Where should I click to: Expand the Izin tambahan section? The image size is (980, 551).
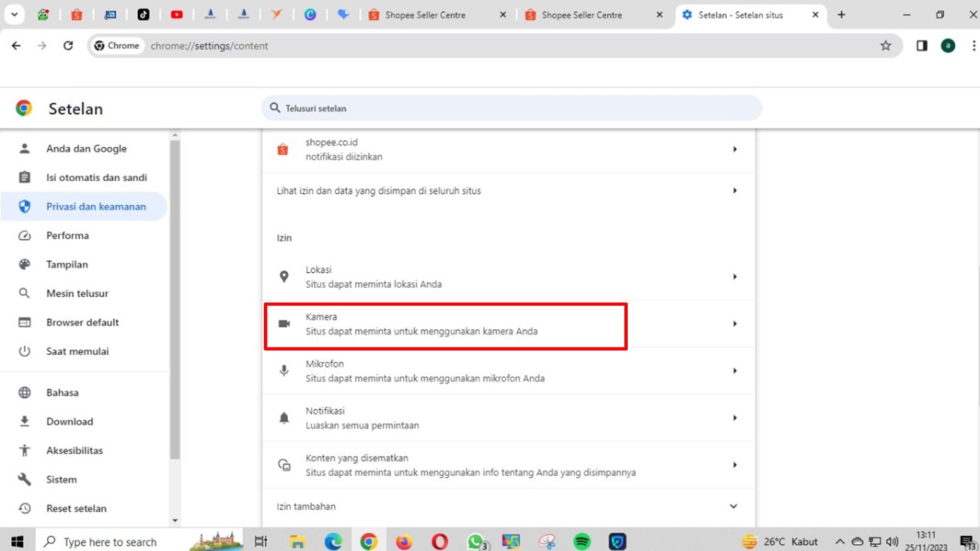click(733, 506)
